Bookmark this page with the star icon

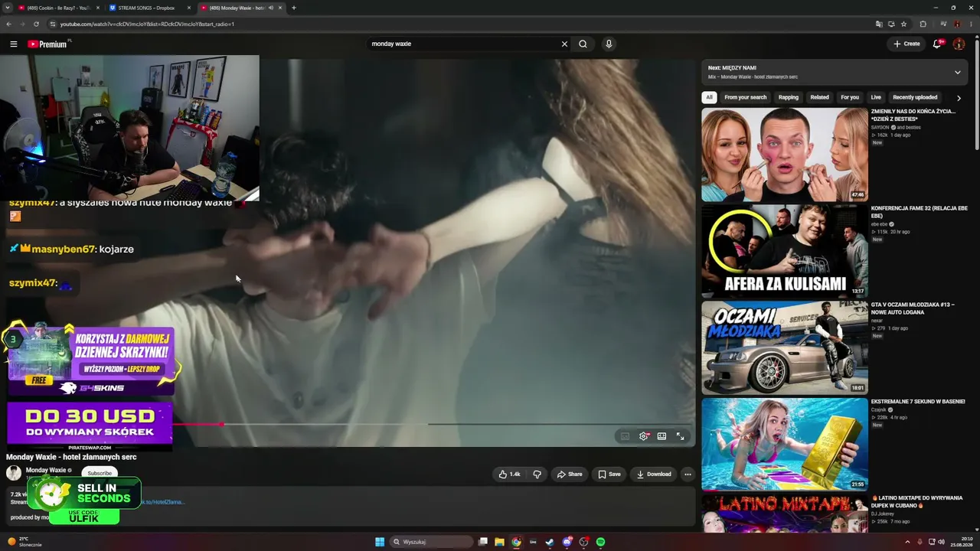click(x=903, y=24)
